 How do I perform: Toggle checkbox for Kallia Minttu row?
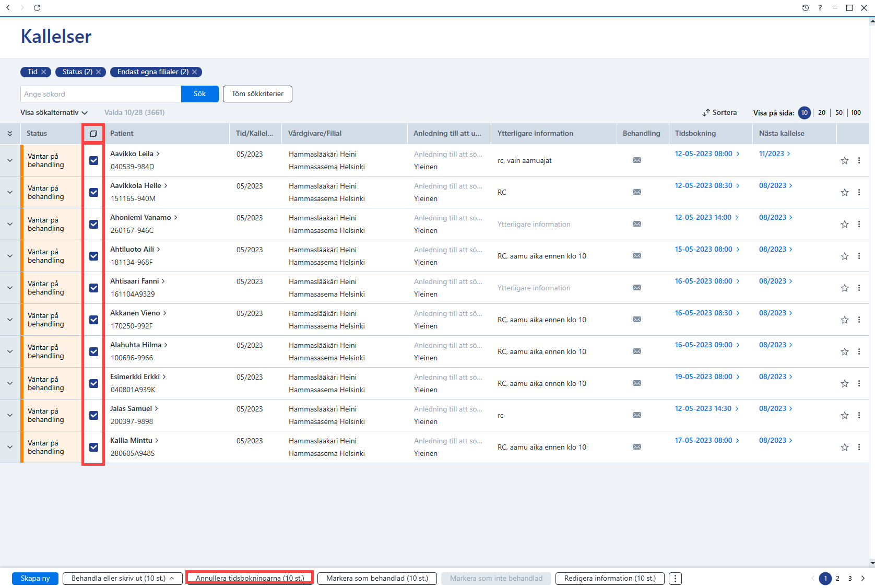click(93, 448)
